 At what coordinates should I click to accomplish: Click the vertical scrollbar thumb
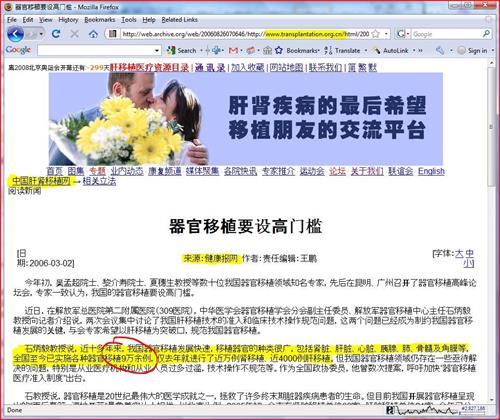pyautogui.click(x=491, y=127)
